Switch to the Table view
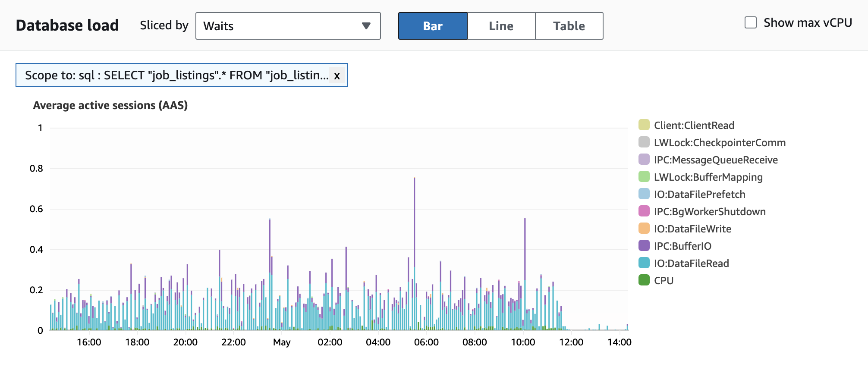 (x=569, y=26)
